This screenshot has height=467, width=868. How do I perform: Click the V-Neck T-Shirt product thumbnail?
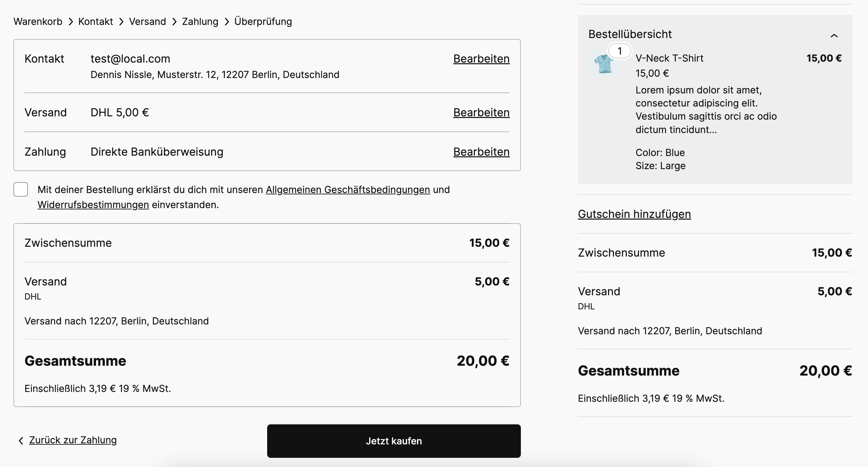604,64
